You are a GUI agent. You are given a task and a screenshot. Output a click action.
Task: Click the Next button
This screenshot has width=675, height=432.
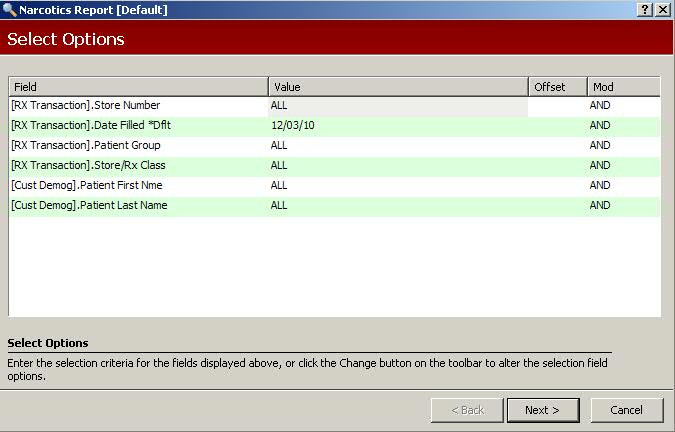542,410
